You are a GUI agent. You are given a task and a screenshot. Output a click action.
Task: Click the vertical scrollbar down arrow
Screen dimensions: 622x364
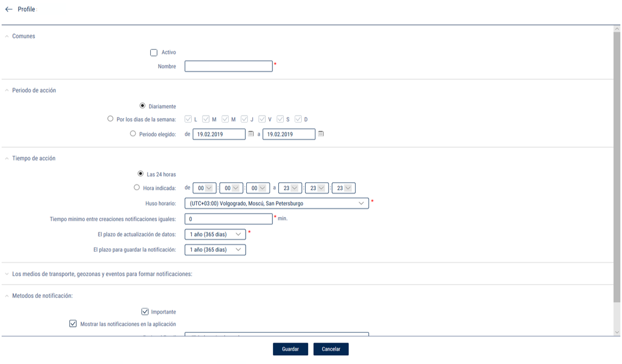[617, 332]
